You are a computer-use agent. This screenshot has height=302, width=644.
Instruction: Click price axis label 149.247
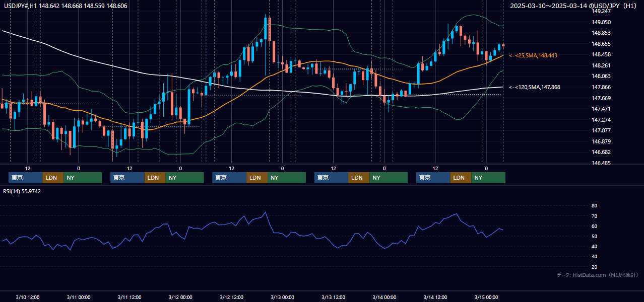(601, 11)
